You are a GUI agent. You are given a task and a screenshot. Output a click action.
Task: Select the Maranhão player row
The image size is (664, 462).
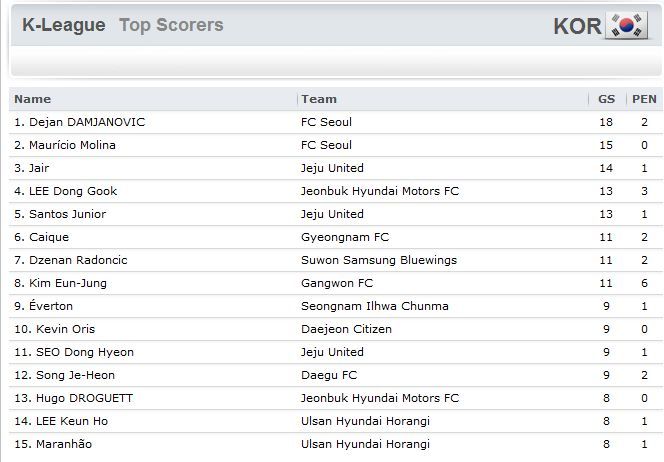pos(335,444)
